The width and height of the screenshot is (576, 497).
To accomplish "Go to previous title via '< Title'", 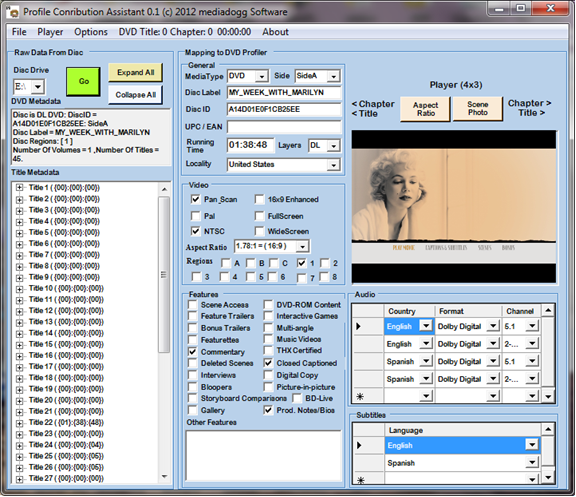I will pos(364,114).
